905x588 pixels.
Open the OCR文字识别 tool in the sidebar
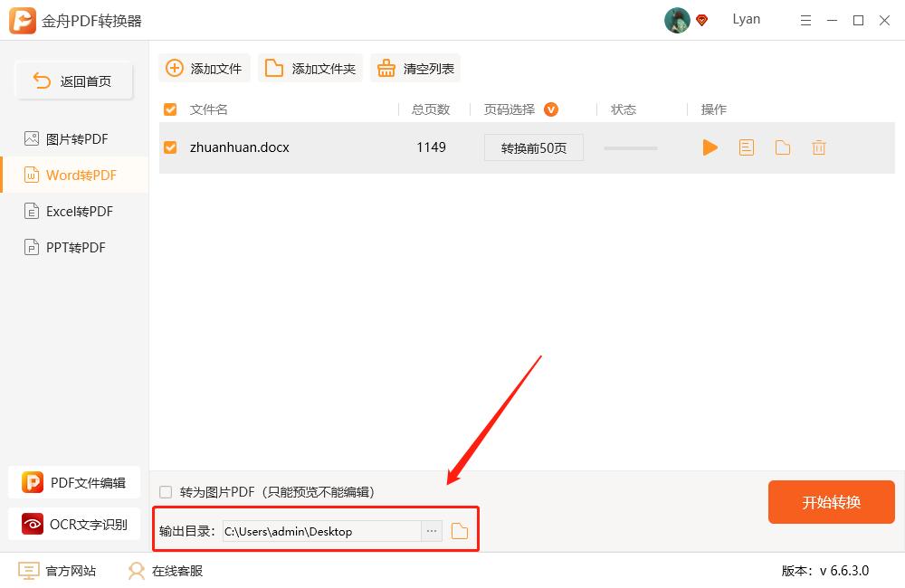[74, 524]
